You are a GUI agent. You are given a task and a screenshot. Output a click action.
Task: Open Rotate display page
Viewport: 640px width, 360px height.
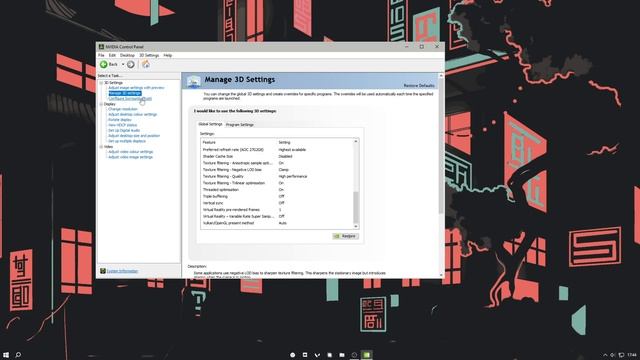click(120, 120)
